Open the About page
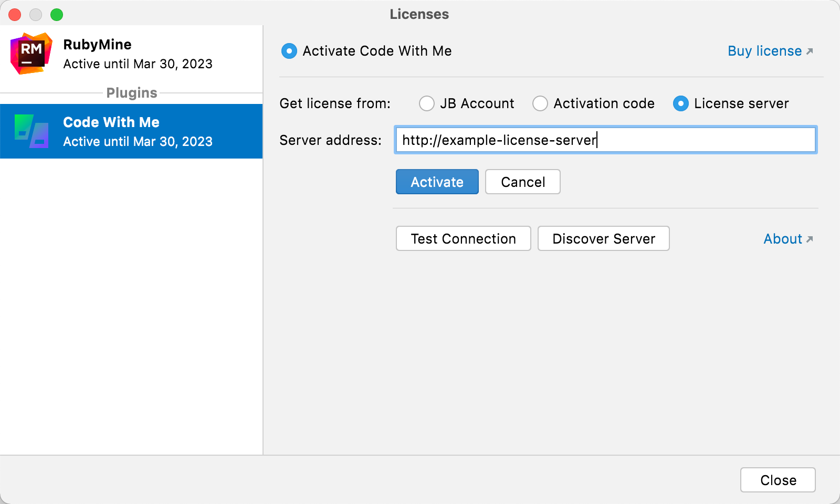 (x=783, y=239)
